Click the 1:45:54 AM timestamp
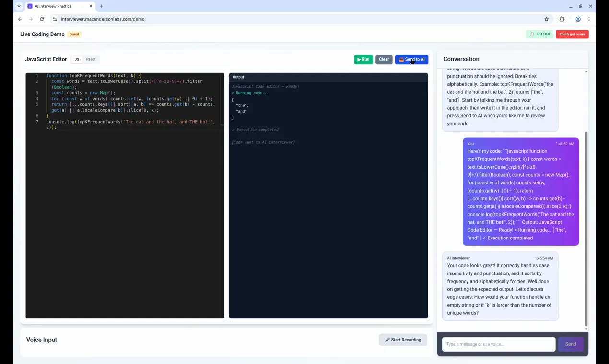The height and width of the screenshot is (364, 609). click(x=544, y=258)
